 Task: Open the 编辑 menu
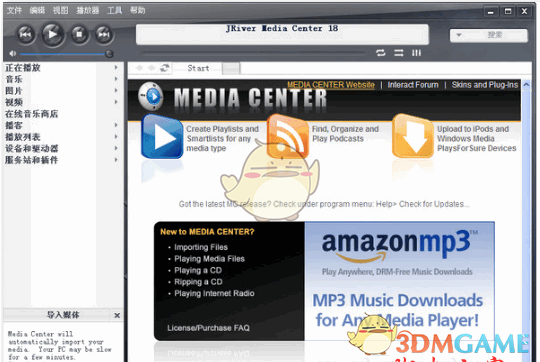(37, 10)
